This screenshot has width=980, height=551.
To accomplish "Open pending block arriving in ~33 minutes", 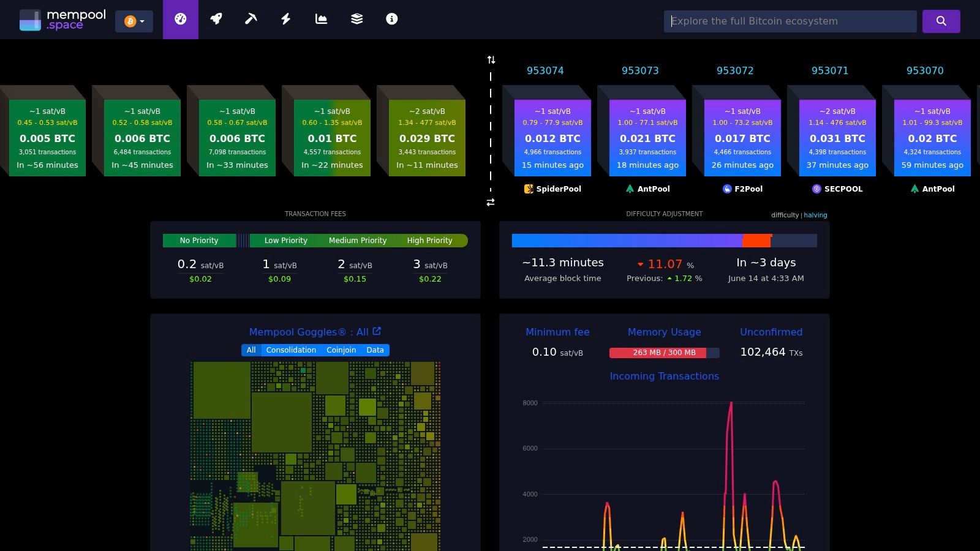I will pyautogui.click(x=237, y=138).
